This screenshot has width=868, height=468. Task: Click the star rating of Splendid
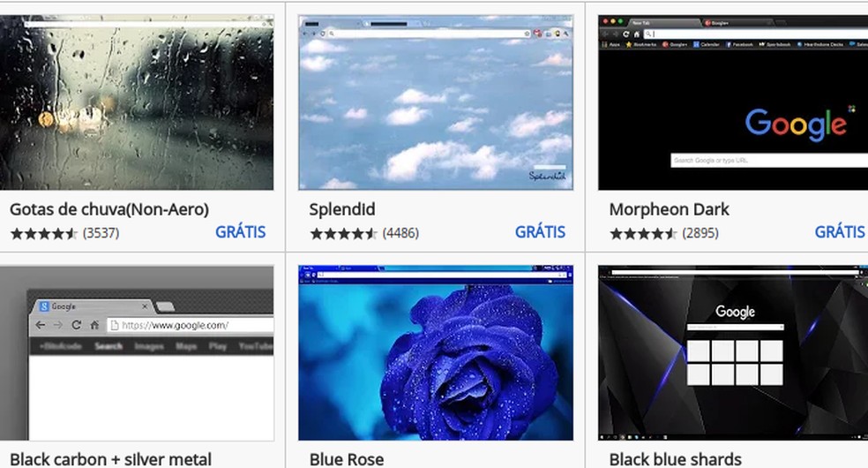344,233
